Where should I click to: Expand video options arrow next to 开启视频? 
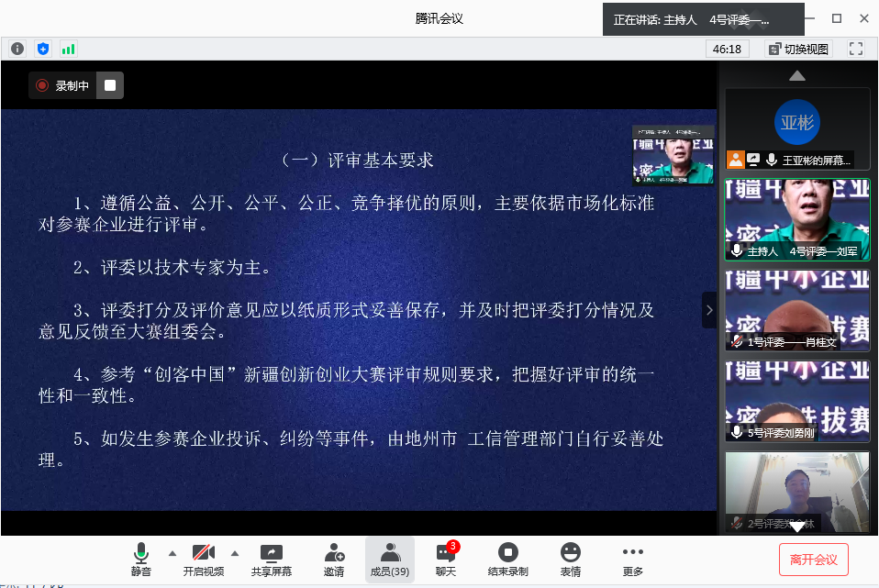(234, 553)
